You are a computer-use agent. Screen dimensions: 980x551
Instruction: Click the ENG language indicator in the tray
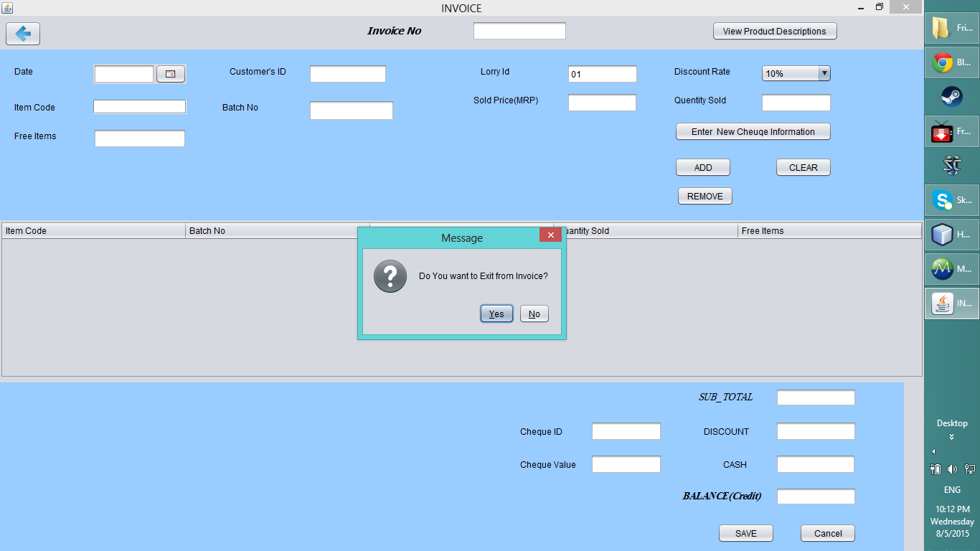tap(951, 490)
